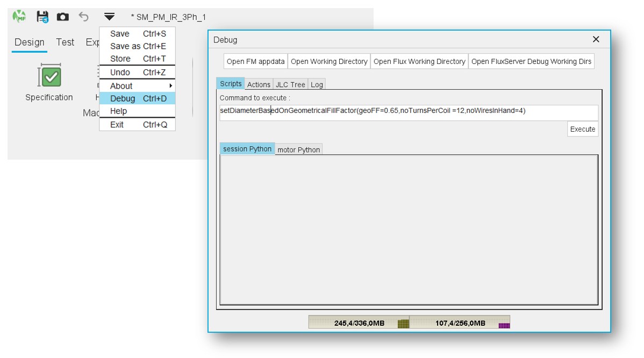
Task: Click the command to execute input field
Action: 409,112
